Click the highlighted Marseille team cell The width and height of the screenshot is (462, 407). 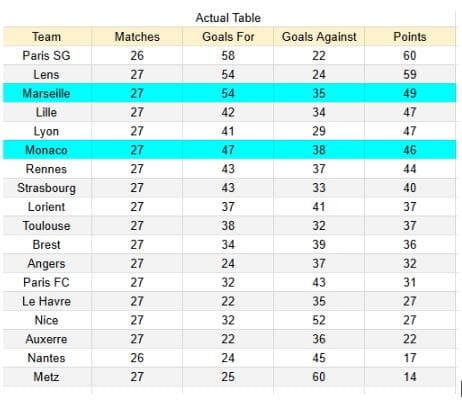[47, 93]
